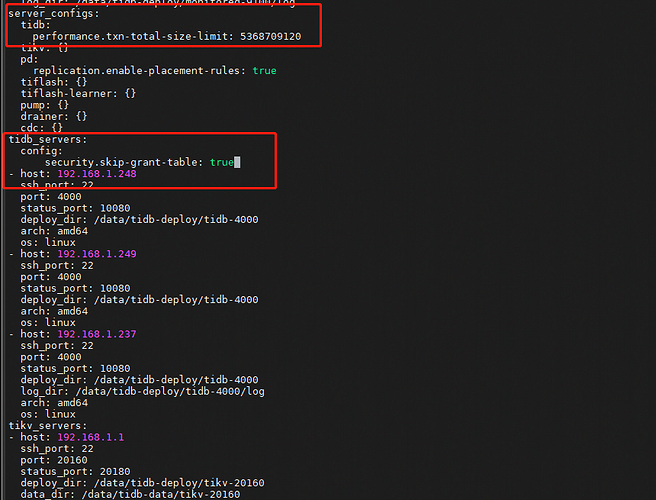
Task: Click the tikv_servers: section header
Action: pos(48,426)
